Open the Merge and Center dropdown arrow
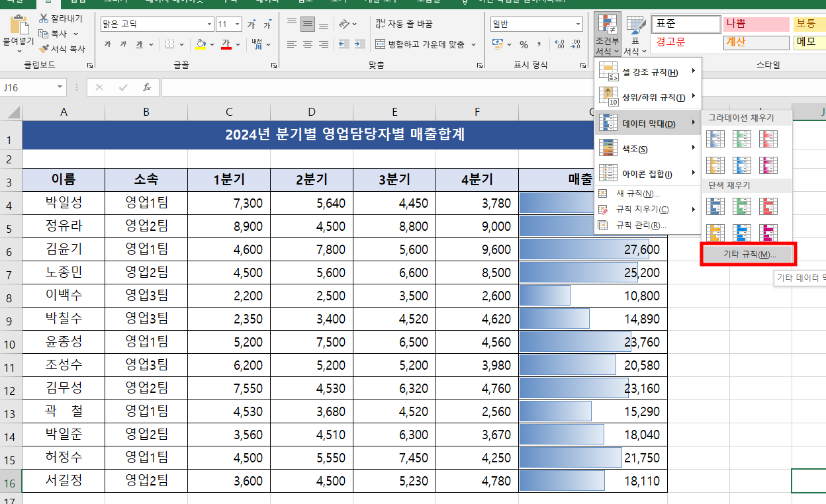The image size is (826, 504). [x=473, y=44]
